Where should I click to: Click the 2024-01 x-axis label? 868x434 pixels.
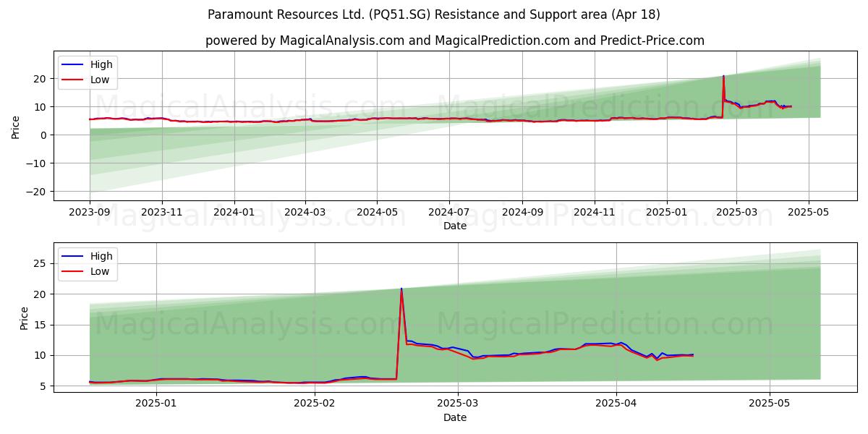pos(234,213)
